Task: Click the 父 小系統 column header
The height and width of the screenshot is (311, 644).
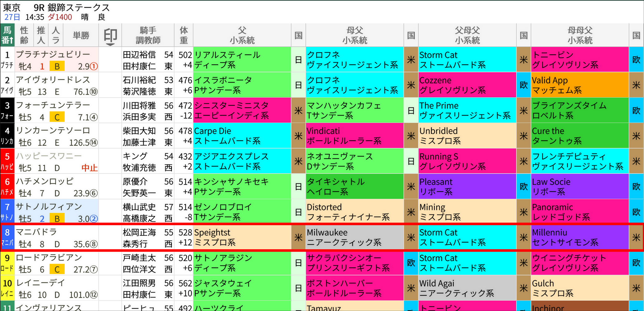Action: click(x=242, y=35)
